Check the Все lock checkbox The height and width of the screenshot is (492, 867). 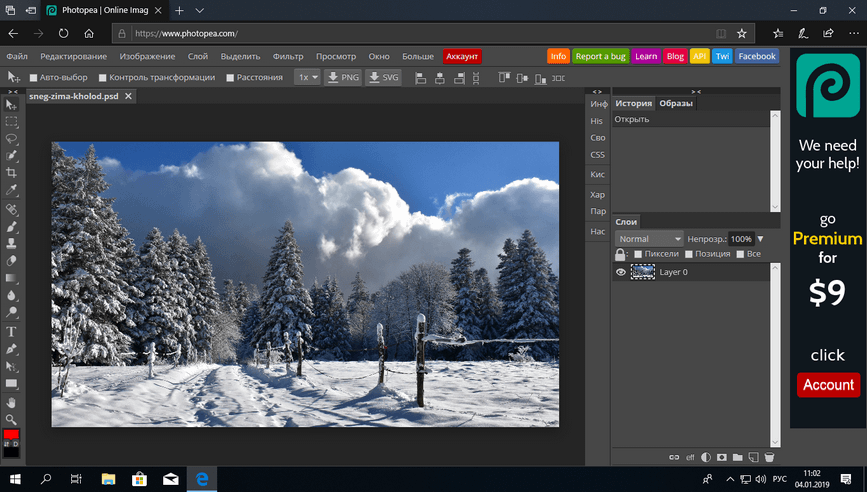tap(740, 254)
